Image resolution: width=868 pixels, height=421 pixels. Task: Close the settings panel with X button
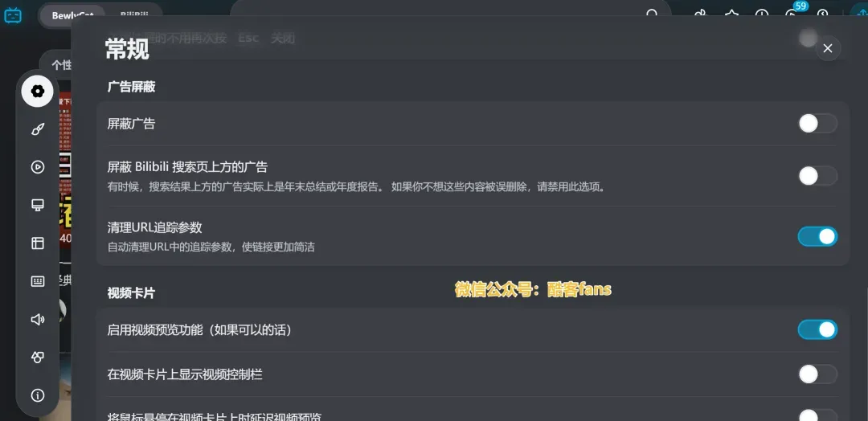pyautogui.click(x=828, y=49)
